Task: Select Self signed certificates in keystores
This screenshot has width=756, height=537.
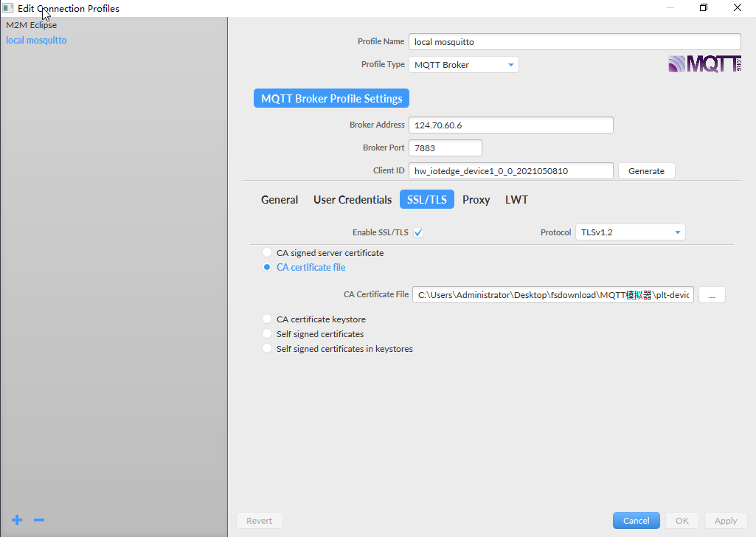Action: (x=266, y=348)
